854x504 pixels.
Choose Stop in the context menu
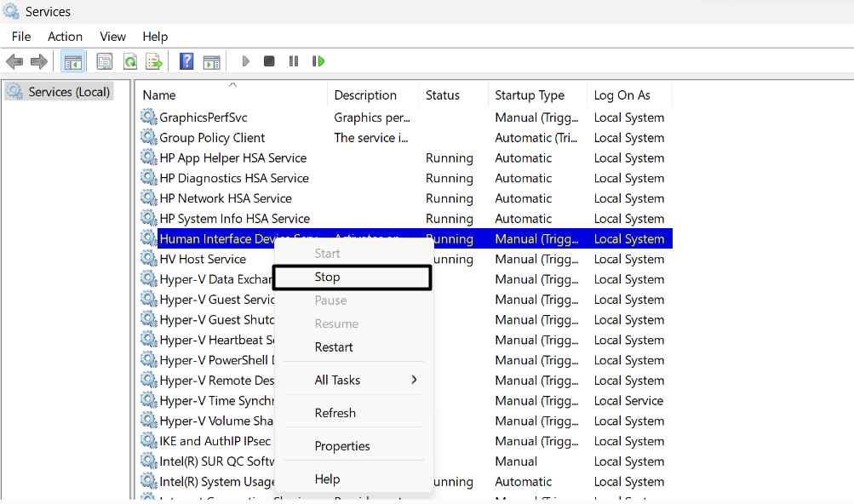tap(328, 278)
